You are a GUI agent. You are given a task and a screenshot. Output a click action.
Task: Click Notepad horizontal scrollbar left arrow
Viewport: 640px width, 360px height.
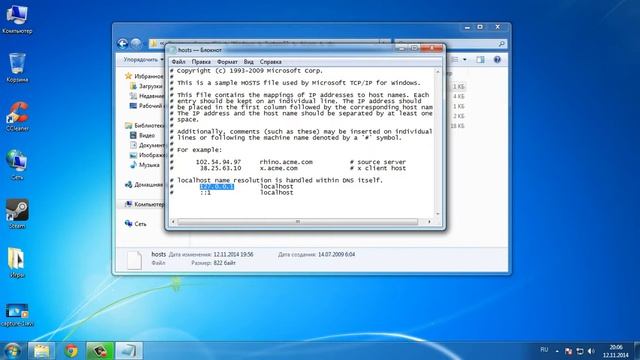tap(173, 222)
